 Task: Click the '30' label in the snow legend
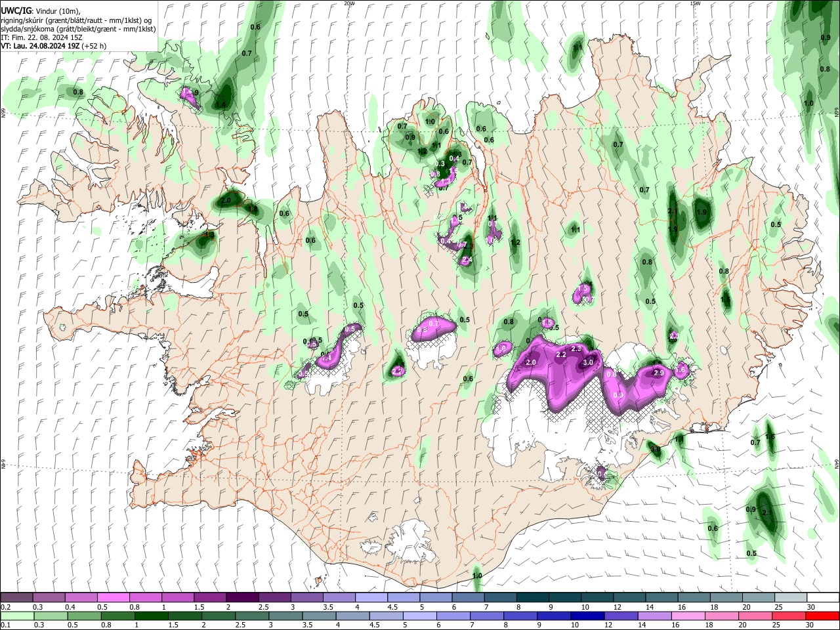click(811, 607)
